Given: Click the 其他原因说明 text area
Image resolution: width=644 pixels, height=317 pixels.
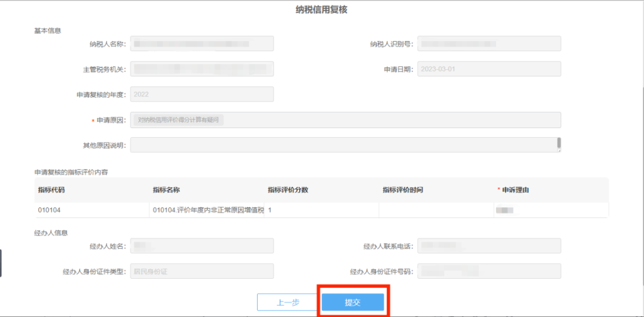Looking at the screenshot, I should [x=345, y=145].
